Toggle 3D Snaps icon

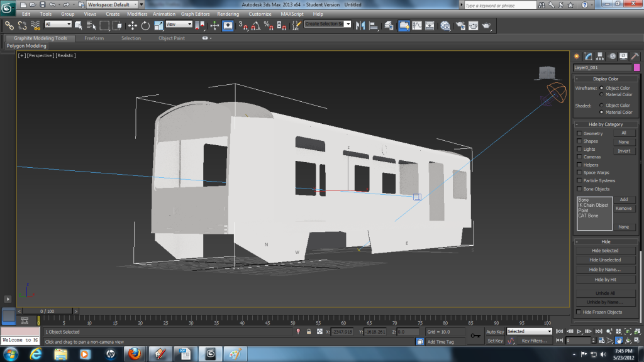(243, 26)
